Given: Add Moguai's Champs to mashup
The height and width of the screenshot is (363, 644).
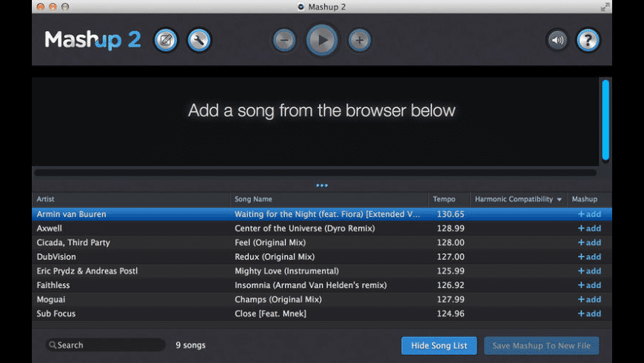Looking at the screenshot, I should tap(589, 299).
